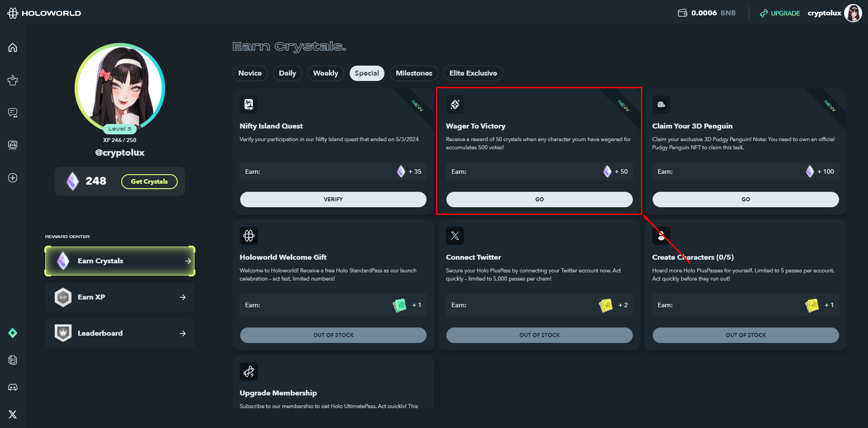Click the Earn XP badge icon
This screenshot has height=428, width=868.
click(x=63, y=297)
